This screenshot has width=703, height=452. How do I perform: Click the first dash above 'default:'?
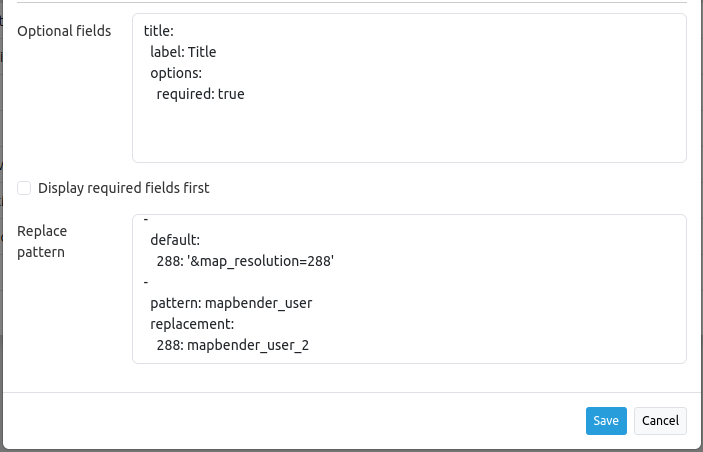point(146,220)
